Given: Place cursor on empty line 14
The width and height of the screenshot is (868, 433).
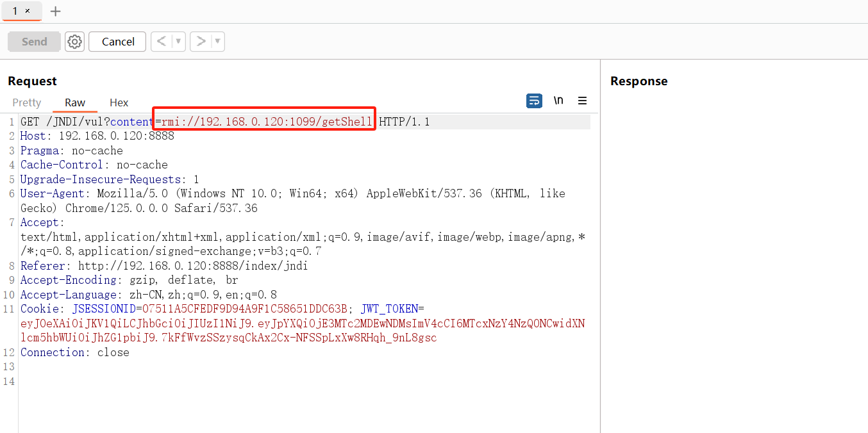Looking at the screenshot, I should (305, 382).
